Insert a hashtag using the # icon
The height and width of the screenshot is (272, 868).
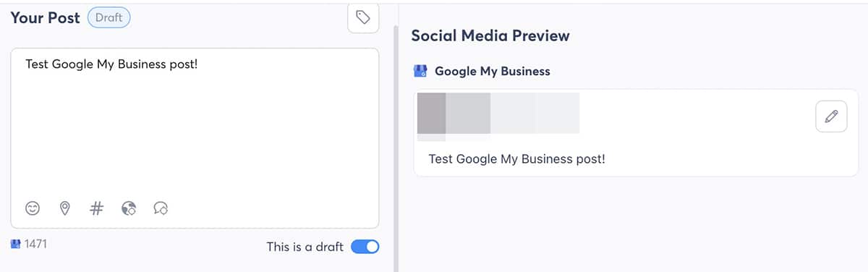(96, 208)
